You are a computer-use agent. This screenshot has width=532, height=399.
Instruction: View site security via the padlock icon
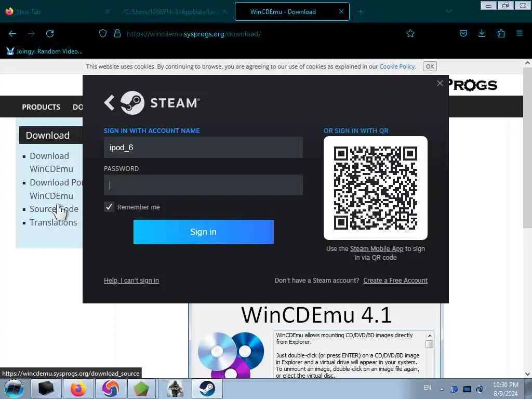tap(117, 33)
